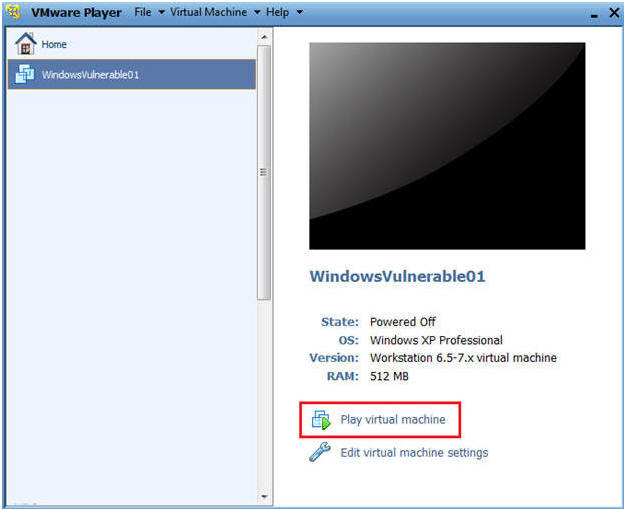Expand the Help dropdown arrow
This screenshot has width=625, height=510.
(x=299, y=12)
